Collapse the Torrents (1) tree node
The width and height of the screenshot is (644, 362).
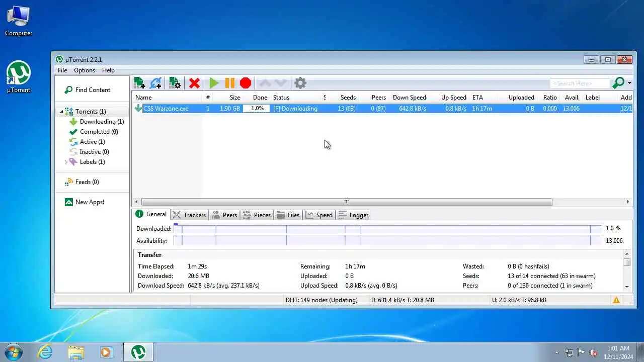coord(61,112)
